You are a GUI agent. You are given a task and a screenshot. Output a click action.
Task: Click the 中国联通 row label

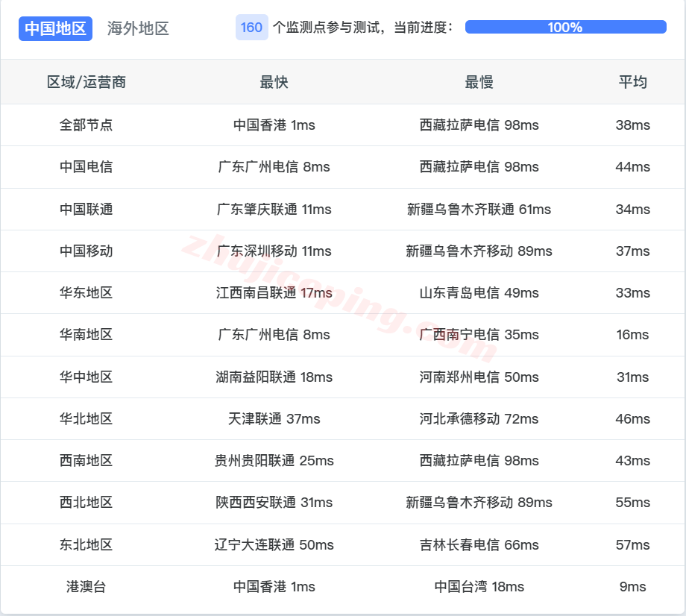tap(85, 210)
